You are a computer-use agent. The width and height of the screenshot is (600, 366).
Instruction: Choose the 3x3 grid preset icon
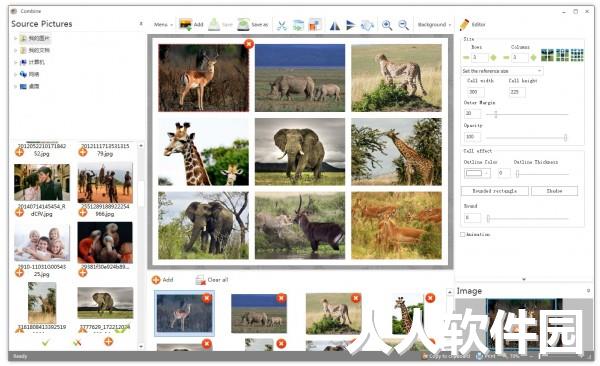[562, 56]
